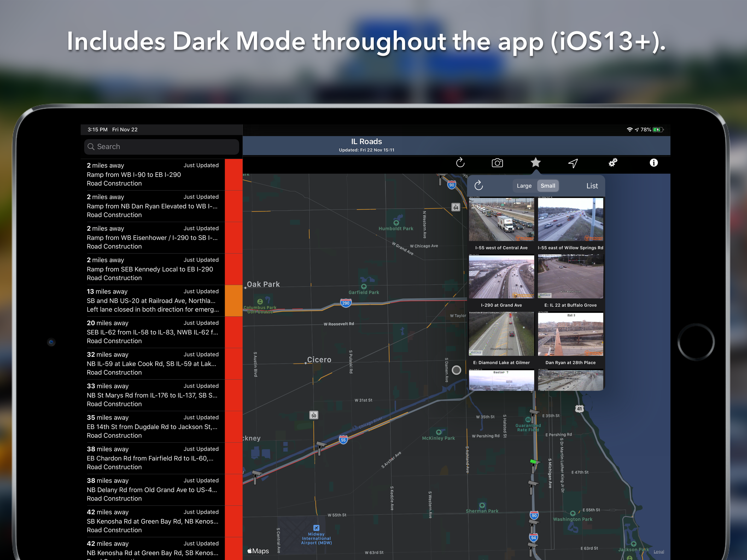
Task: Tap the Humboldt Park marker
Action: [396, 223]
